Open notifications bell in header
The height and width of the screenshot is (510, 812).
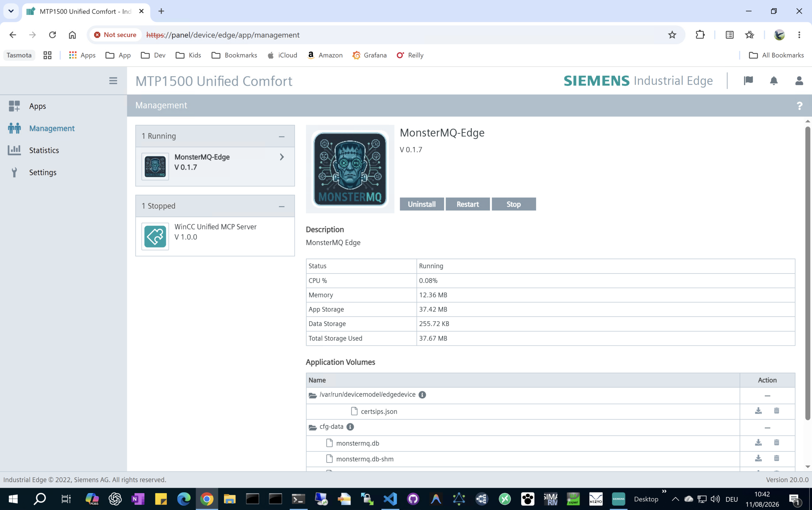pos(774,81)
